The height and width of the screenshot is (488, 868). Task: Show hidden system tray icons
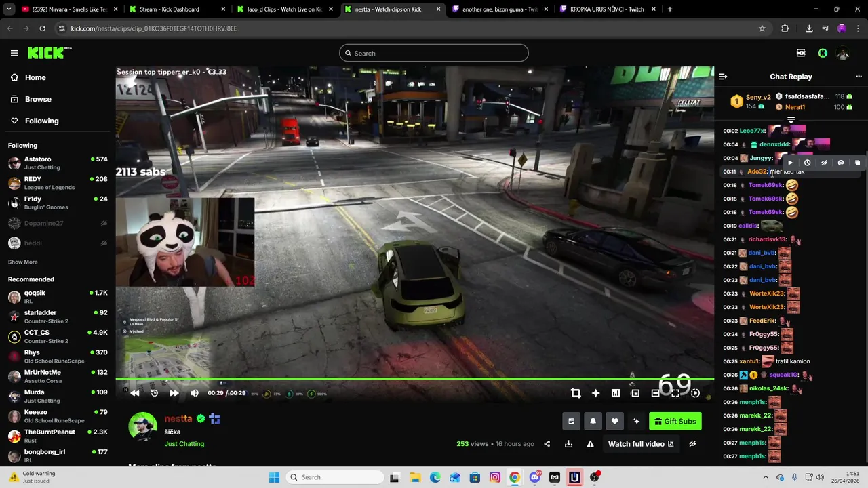tap(766, 477)
